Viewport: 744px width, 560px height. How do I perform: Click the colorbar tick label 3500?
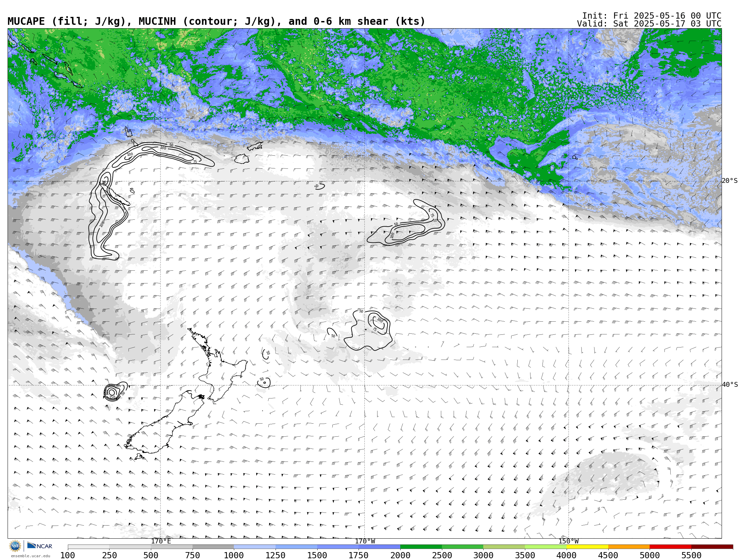click(525, 556)
